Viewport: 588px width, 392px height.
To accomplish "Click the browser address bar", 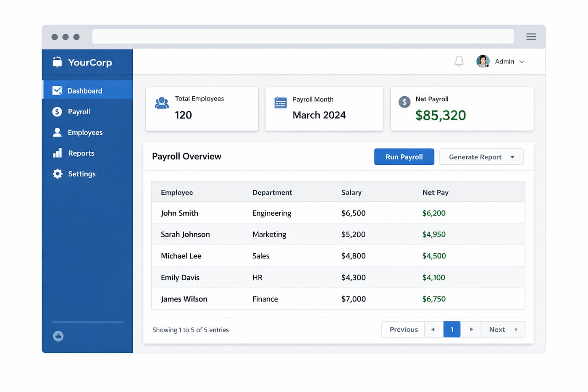I will 303,37.
